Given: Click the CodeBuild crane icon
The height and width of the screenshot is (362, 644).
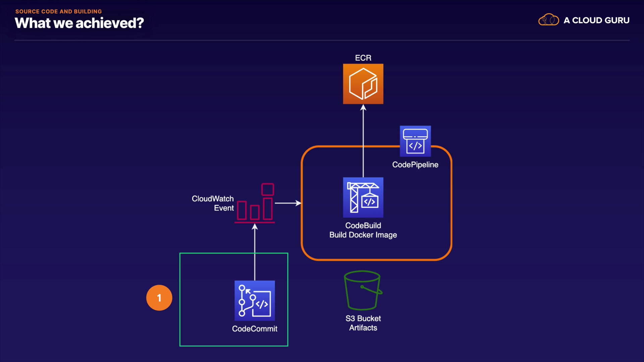Looking at the screenshot, I should tap(363, 197).
